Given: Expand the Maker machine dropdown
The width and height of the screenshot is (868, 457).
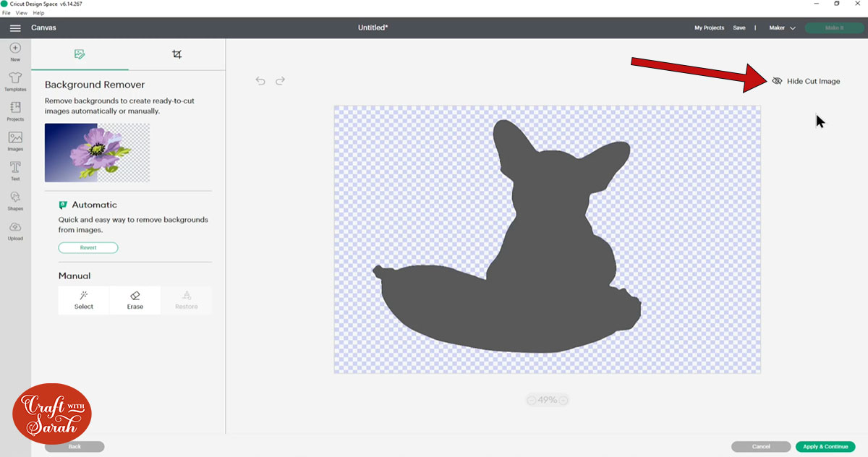Looking at the screenshot, I should coord(782,28).
